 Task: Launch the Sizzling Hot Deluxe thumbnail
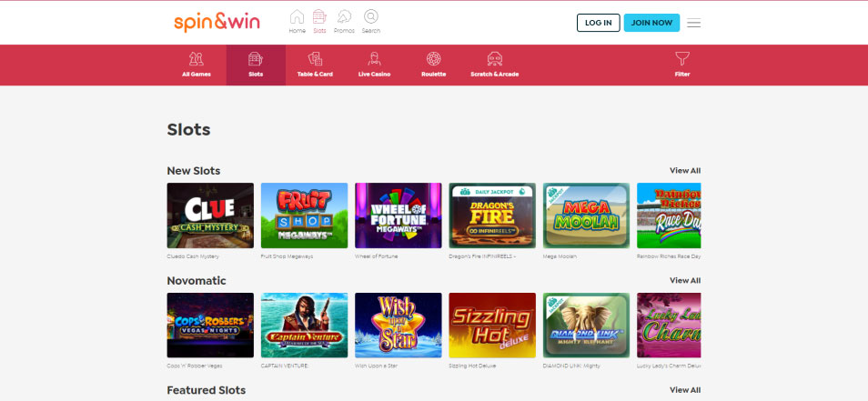tap(492, 326)
